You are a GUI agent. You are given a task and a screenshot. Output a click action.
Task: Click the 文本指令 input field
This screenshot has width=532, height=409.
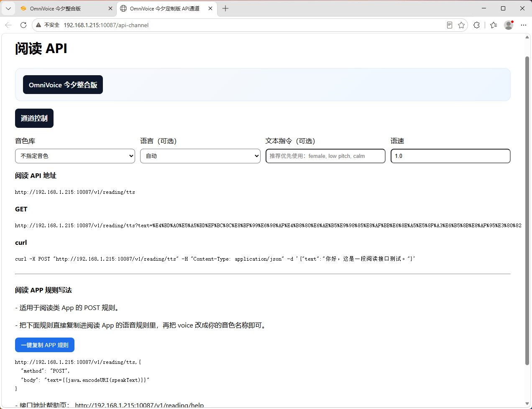(x=325, y=156)
